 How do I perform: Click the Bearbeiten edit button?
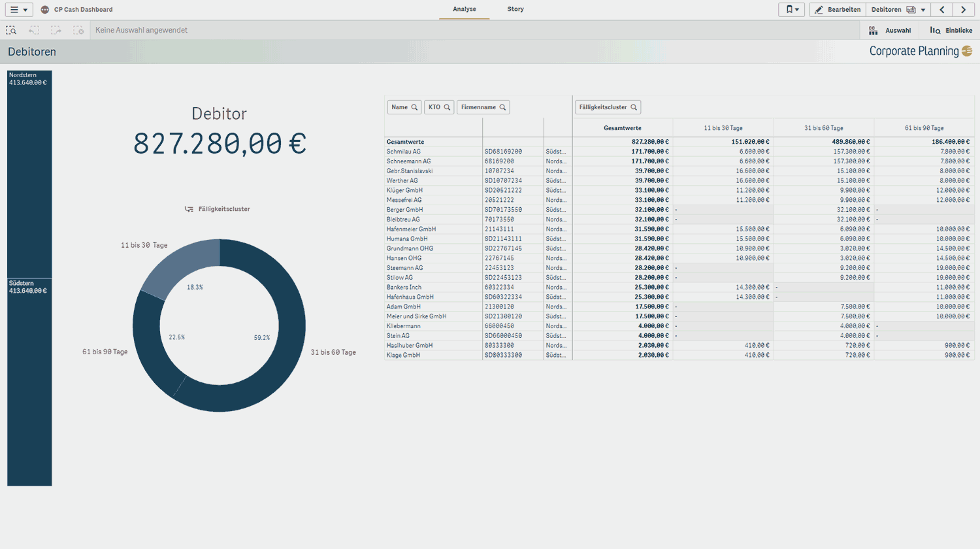[x=838, y=10]
